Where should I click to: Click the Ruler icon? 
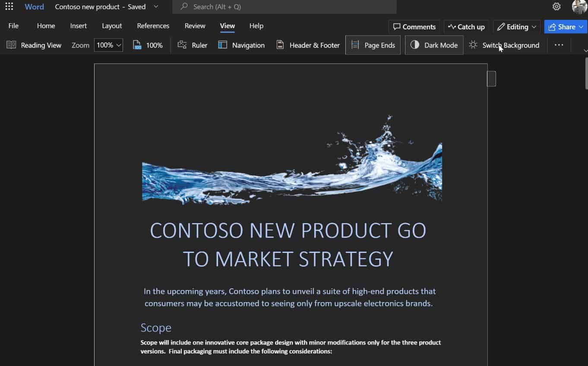point(182,45)
